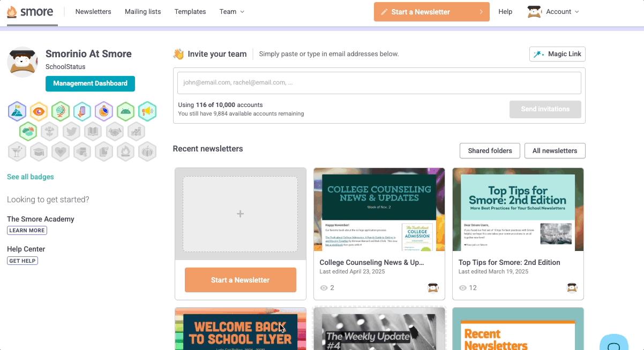
Task: Open the Newsletters nav item
Action: 93,12
